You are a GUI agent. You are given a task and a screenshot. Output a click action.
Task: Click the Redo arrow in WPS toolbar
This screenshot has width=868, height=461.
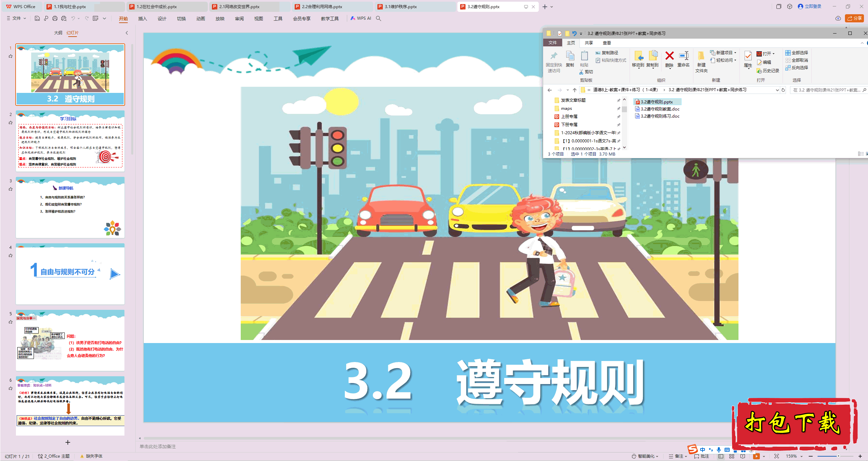tap(87, 18)
